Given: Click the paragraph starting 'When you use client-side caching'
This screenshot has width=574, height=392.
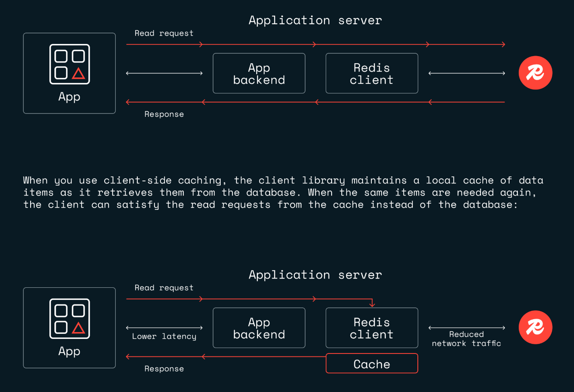Looking at the screenshot, I should [283, 193].
